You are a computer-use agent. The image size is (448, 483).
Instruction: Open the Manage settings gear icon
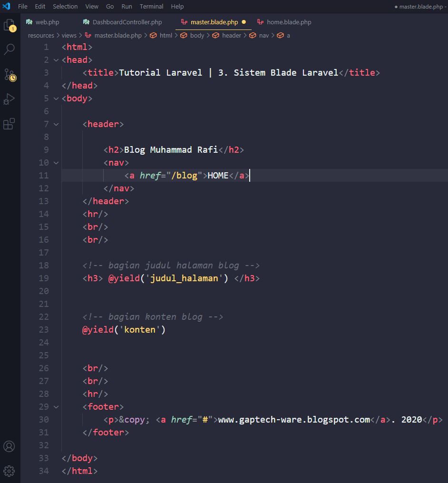[10, 471]
